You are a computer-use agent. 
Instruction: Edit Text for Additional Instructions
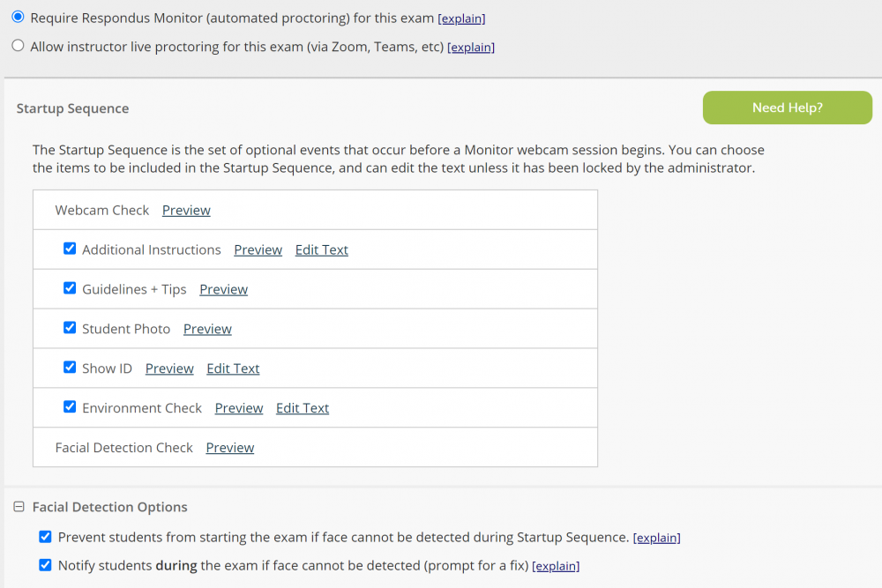click(321, 249)
